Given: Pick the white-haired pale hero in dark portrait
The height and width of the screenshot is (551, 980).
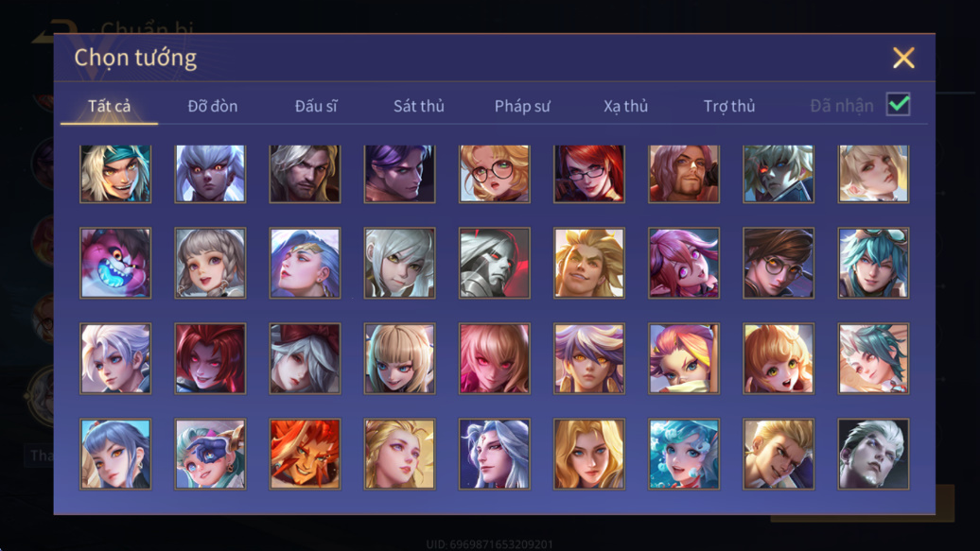Looking at the screenshot, I should tap(873, 454).
